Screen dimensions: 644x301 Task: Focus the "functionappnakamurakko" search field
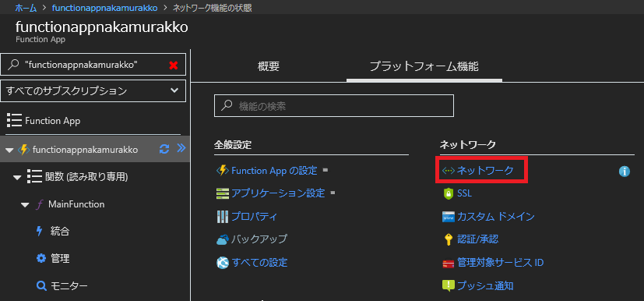[x=93, y=65]
